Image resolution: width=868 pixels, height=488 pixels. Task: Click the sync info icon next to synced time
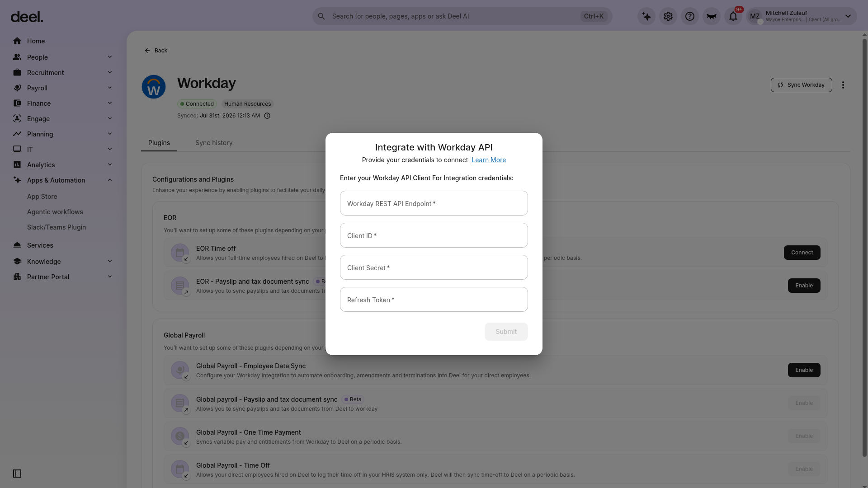(x=267, y=116)
